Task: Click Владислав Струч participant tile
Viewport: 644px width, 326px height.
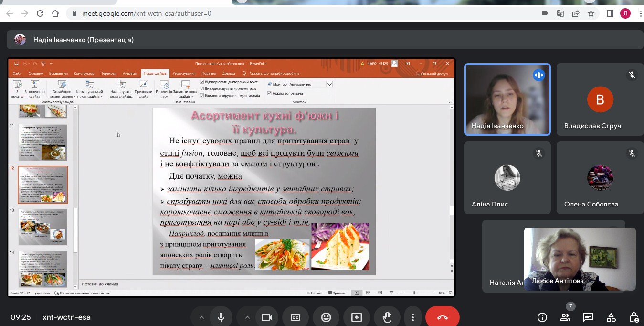Action: click(600, 99)
